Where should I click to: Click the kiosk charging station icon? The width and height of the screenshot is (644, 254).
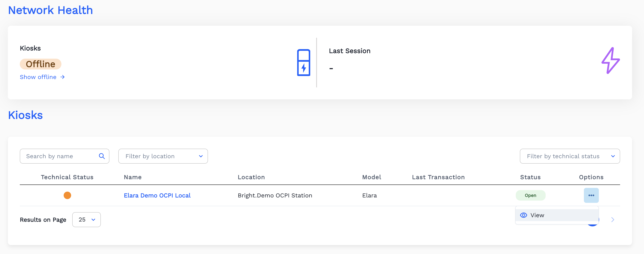tap(304, 63)
